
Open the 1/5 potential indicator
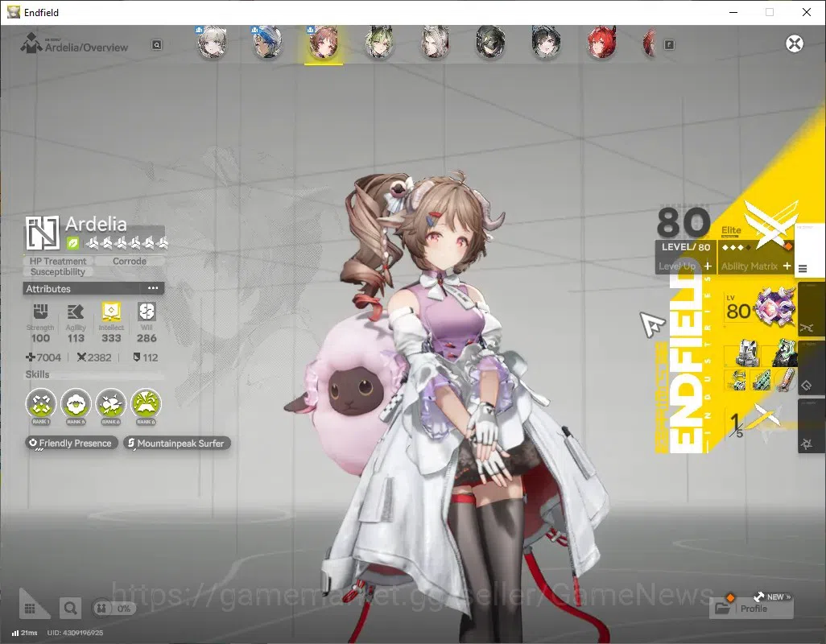coord(754,423)
